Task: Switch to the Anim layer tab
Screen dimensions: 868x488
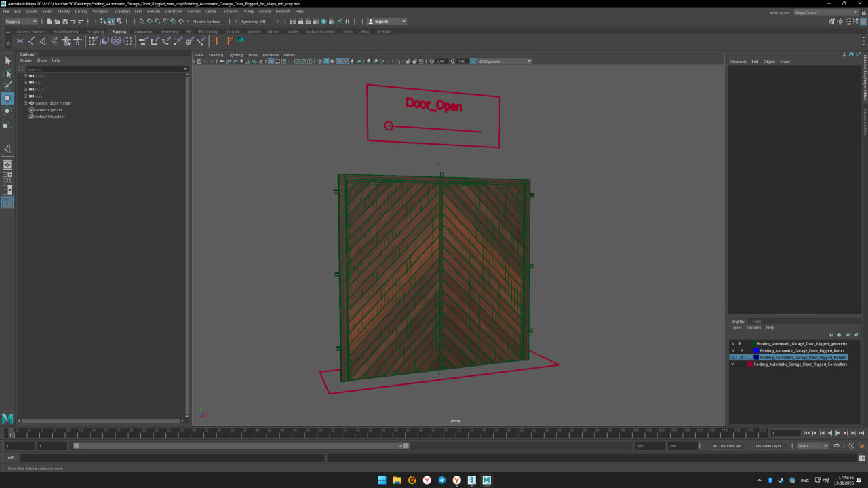Action: click(x=756, y=322)
